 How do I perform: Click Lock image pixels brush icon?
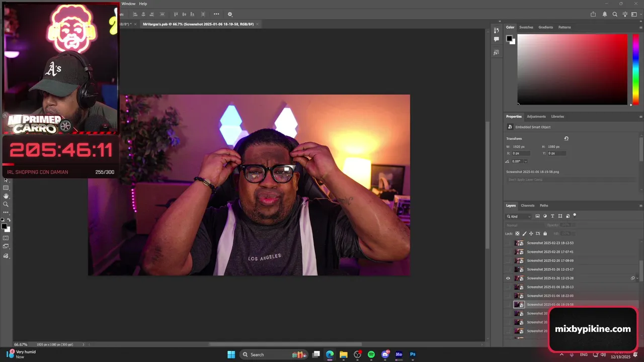pos(524,234)
